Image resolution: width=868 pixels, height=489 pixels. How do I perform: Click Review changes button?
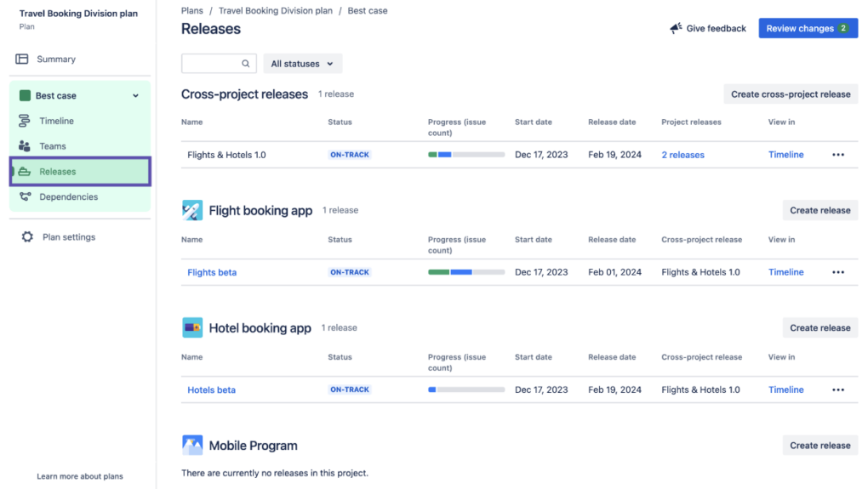(808, 28)
